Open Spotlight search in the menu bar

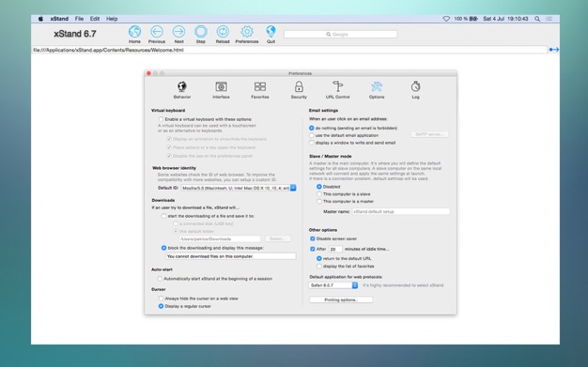point(537,19)
